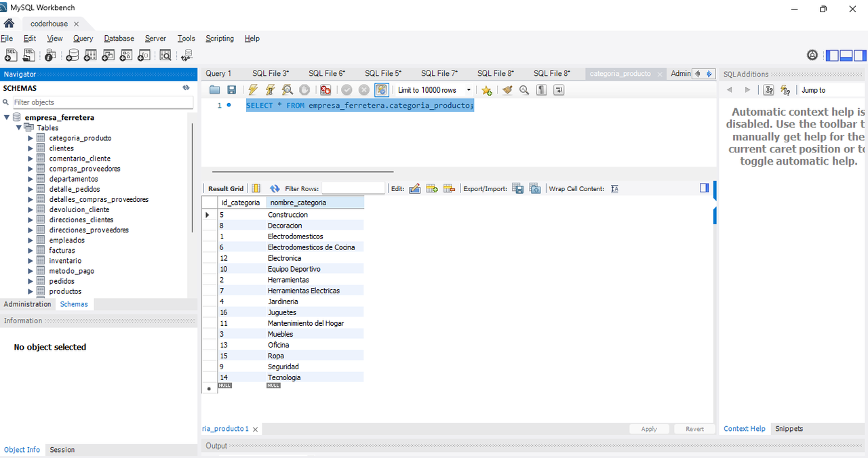Switch to SQL File 3* tab
This screenshot has height=458, width=868.
[x=271, y=73]
